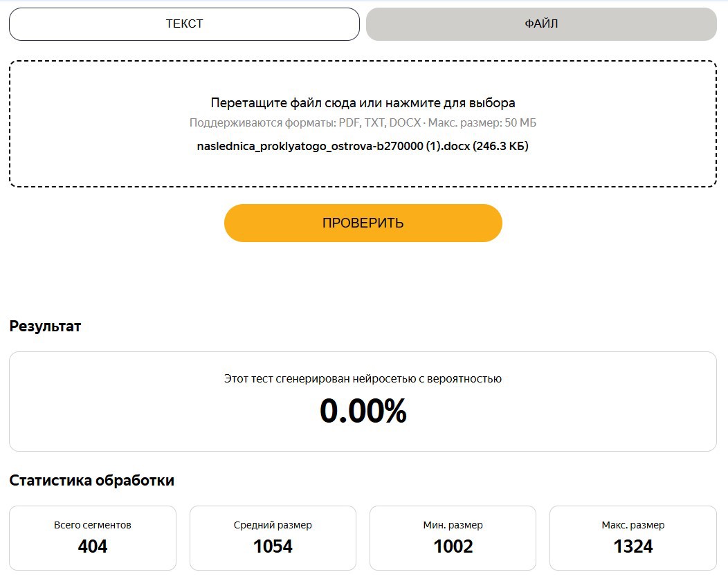Viewport: 728px width, 581px height.
Task: Click the ПРОВЕРИТЬ button
Action: tap(363, 223)
